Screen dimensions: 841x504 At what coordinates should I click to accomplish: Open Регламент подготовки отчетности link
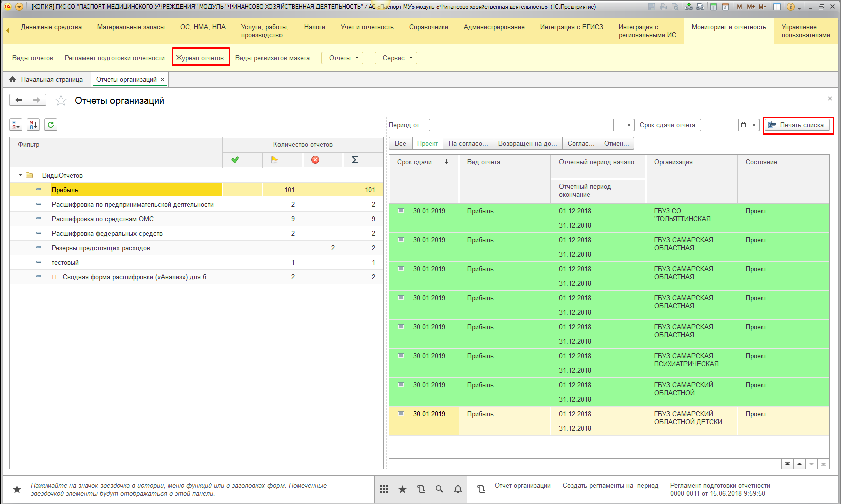click(114, 58)
